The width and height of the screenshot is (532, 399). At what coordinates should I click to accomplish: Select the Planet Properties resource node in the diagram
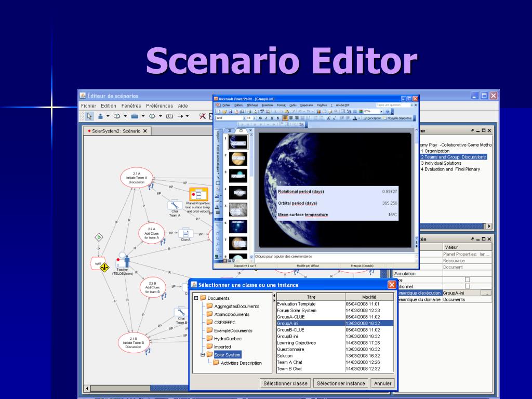198,194
